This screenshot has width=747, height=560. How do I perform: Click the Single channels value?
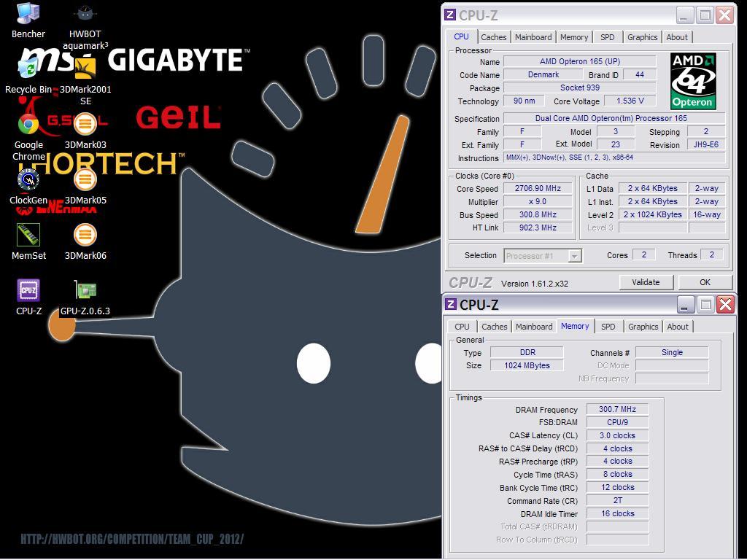(672, 352)
